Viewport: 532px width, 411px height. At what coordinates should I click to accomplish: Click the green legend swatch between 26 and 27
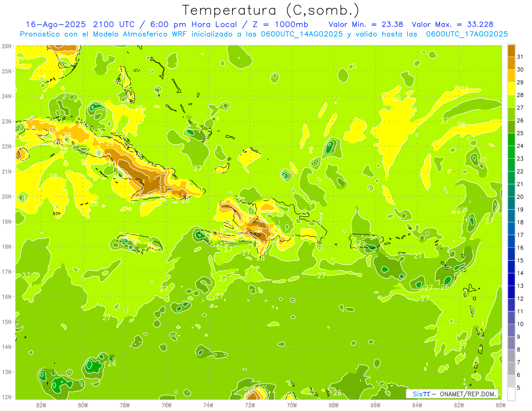(511, 114)
